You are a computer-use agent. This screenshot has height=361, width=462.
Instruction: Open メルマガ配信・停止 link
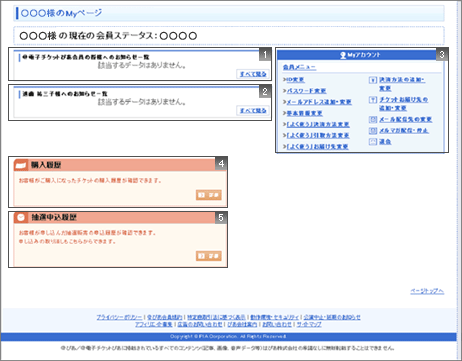pos(404,130)
